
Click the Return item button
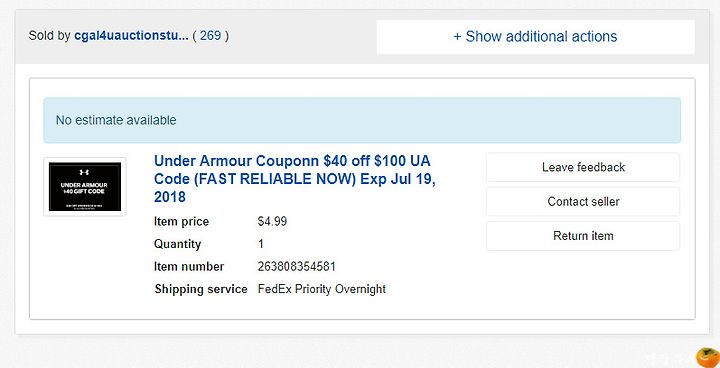tap(583, 236)
